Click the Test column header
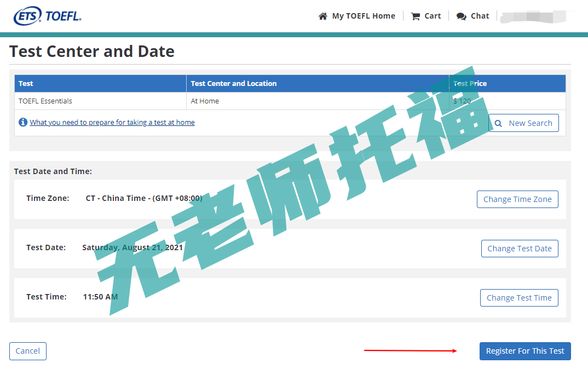 101,83
